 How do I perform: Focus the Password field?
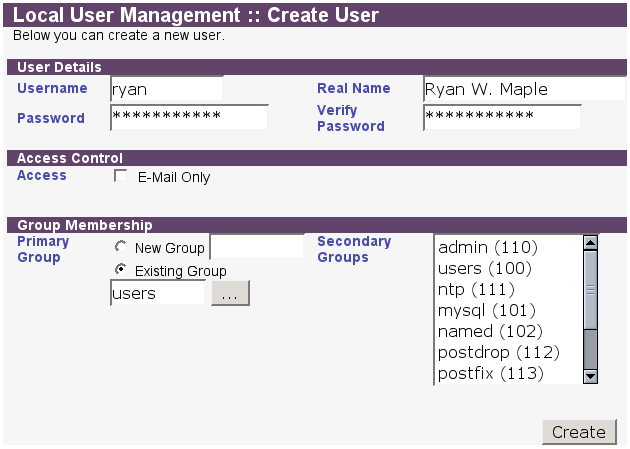click(189, 118)
